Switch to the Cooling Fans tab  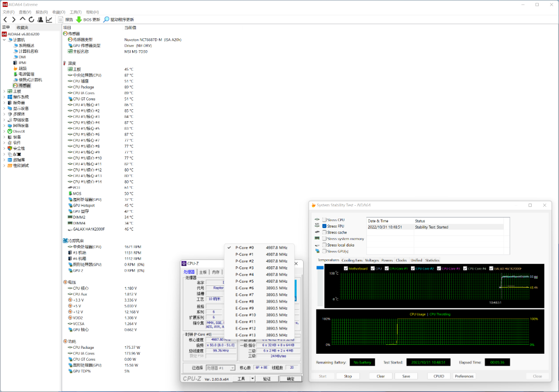coord(352,260)
